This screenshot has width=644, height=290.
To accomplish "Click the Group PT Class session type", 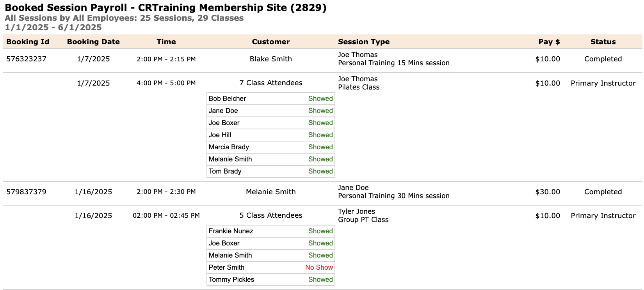I will (x=363, y=220).
